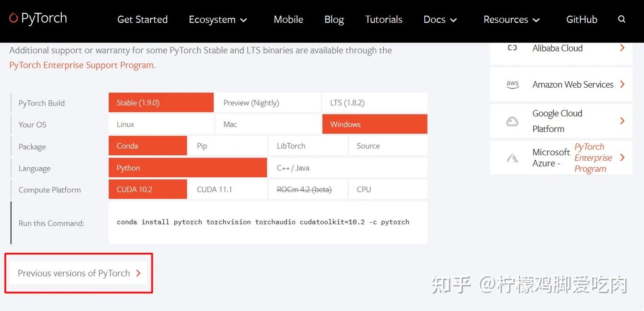Click the AWS logo in the sidebar
The image size is (644, 311).
(x=512, y=84)
